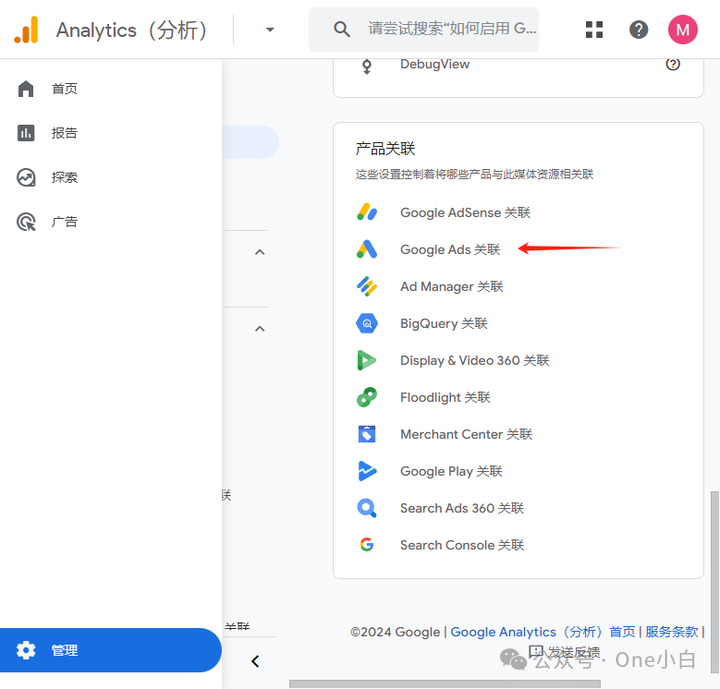The height and width of the screenshot is (689, 720).
Task: Go to 首页 in the sidebar
Action: (x=110, y=89)
